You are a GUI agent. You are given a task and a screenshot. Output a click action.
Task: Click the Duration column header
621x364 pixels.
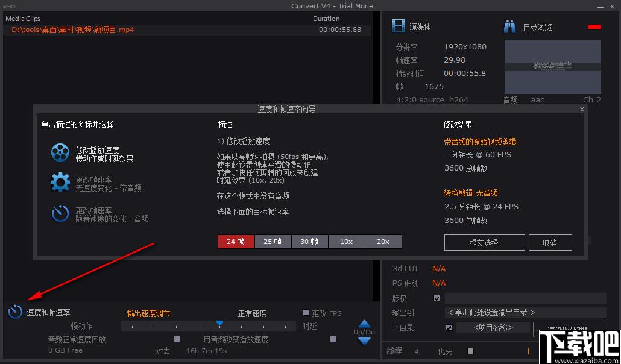[x=326, y=19]
